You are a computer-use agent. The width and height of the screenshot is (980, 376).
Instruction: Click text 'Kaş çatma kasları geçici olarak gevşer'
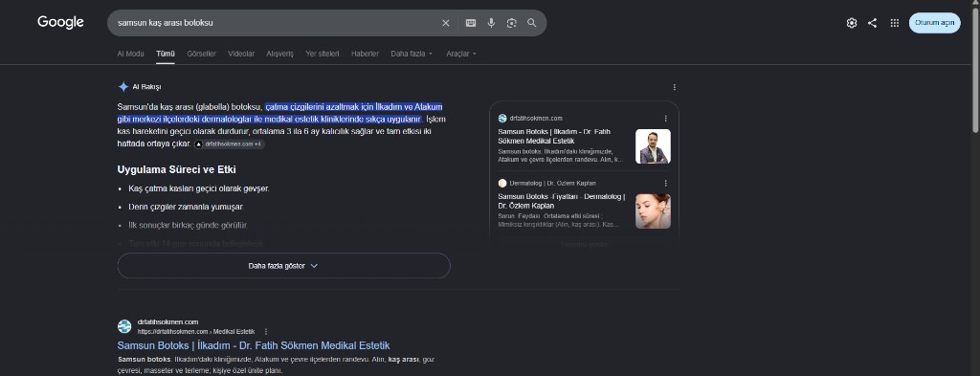coord(199,188)
